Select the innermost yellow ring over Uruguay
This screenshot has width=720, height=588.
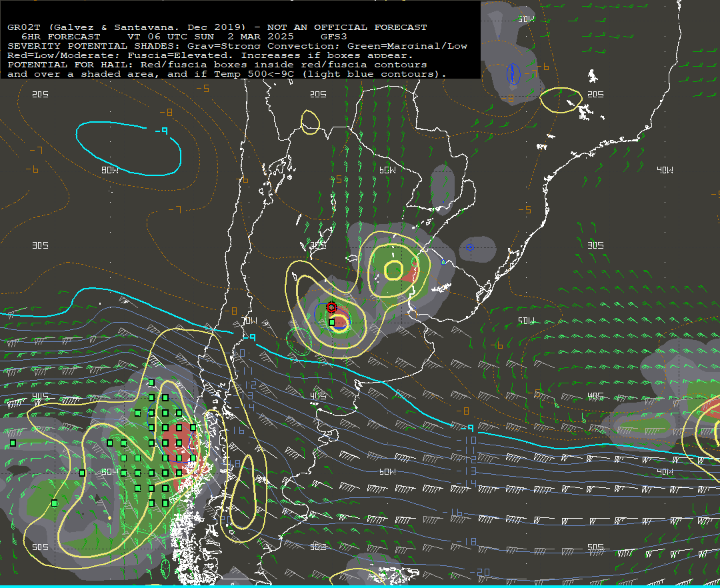(393, 270)
